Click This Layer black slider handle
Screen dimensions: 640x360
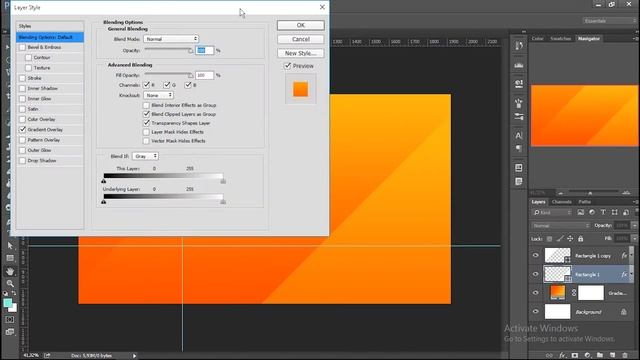(104, 181)
